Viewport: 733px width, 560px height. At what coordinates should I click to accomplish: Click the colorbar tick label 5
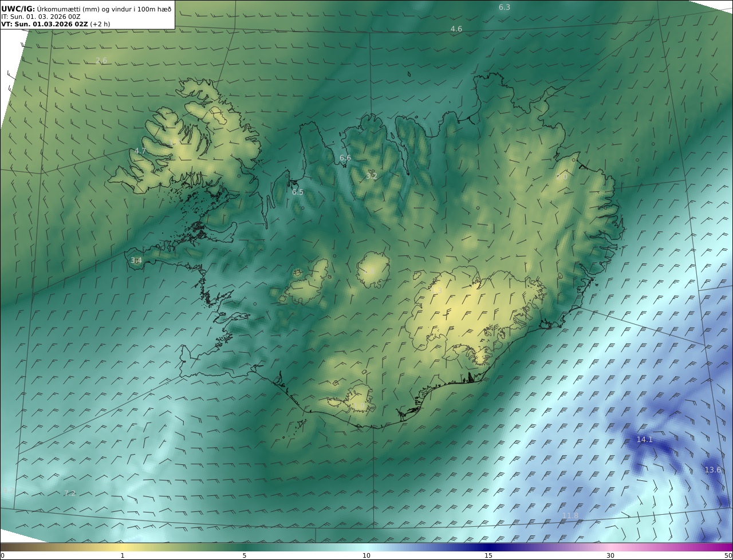(245, 555)
